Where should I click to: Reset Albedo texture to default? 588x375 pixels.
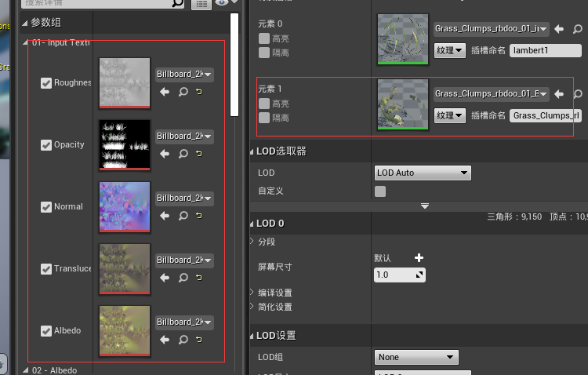[x=199, y=340]
